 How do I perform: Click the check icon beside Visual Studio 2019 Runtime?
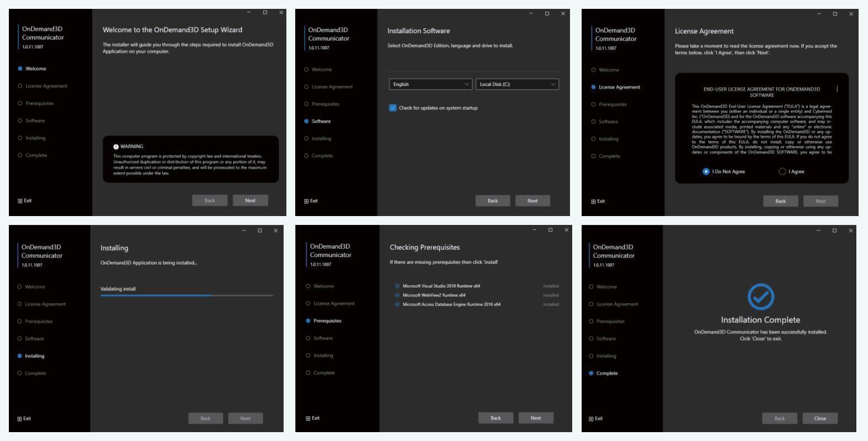[x=397, y=286]
